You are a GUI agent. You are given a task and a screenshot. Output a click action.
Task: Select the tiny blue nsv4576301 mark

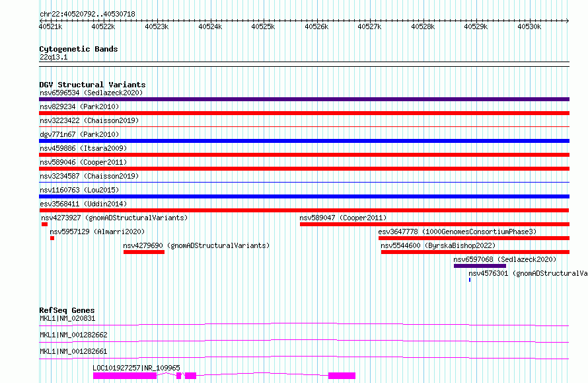[x=470, y=280]
